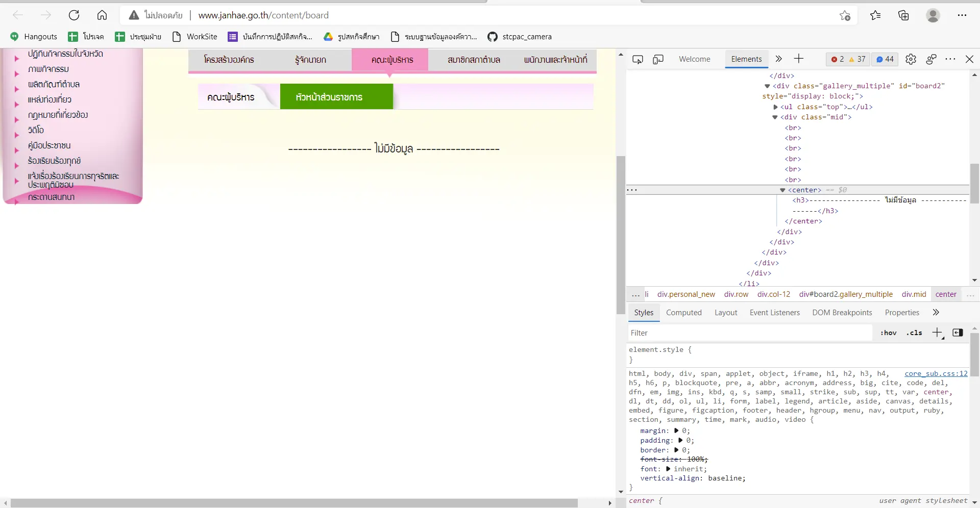Open the Properties pane tab
The height and width of the screenshot is (508, 980).
(902, 313)
